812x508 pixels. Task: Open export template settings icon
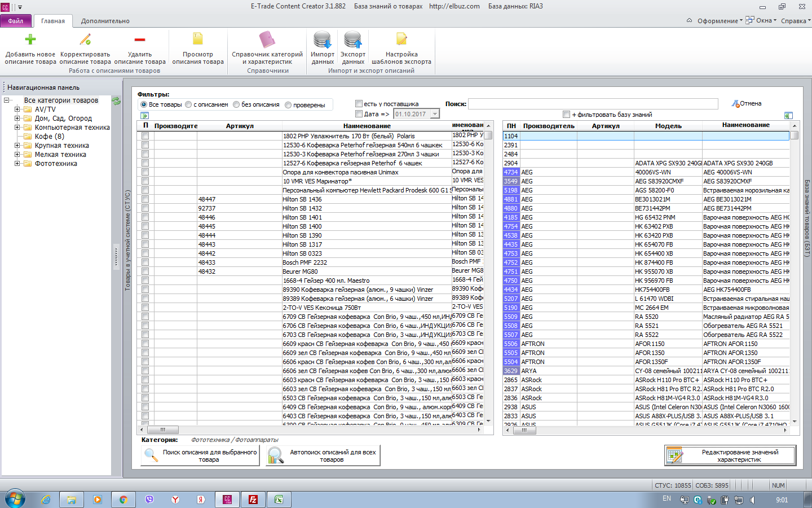tap(401, 39)
